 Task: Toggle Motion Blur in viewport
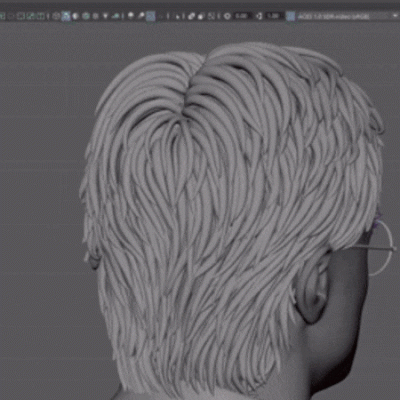pos(141,16)
